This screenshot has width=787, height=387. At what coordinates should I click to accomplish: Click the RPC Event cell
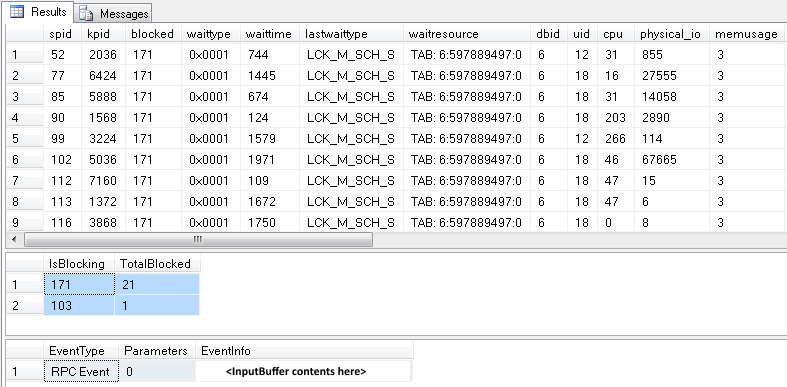coord(81,371)
